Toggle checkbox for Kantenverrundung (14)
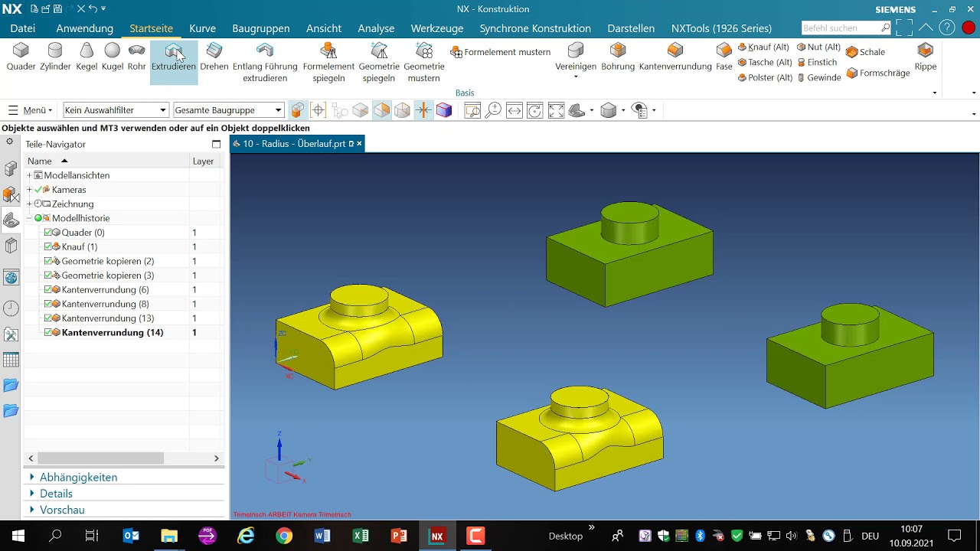 (48, 333)
